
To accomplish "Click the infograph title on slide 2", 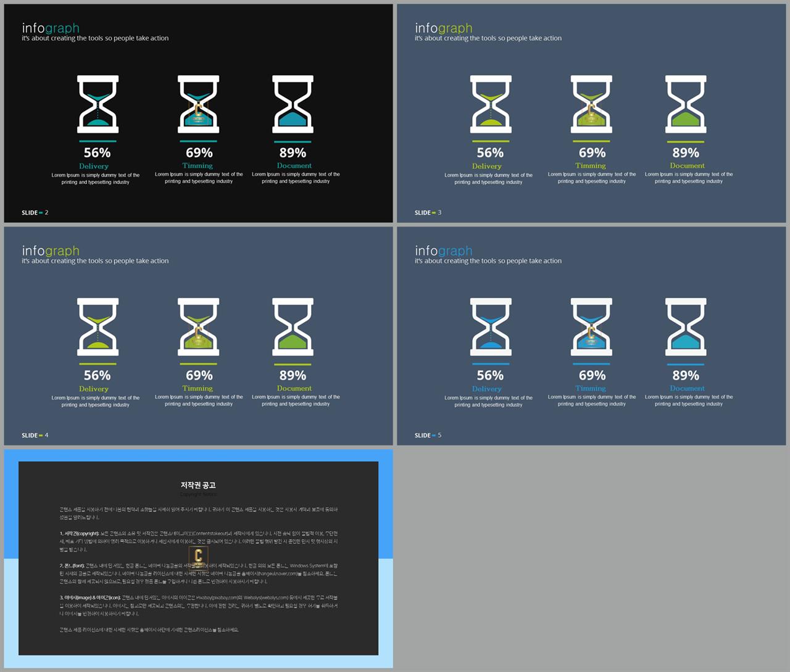I will click(51, 28).
